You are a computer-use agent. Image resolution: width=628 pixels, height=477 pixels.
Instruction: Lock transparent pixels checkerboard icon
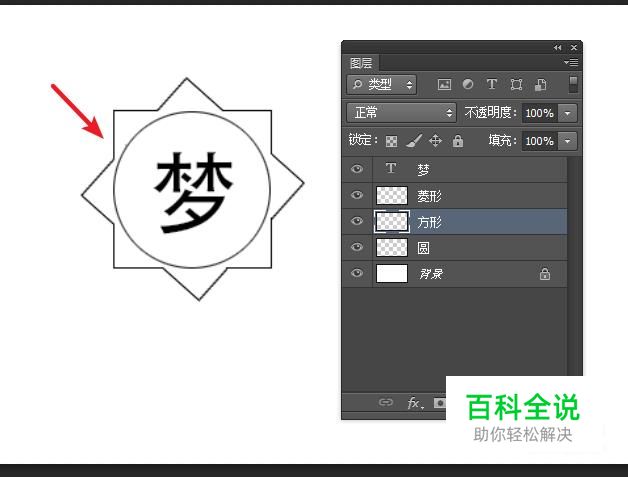391,141
